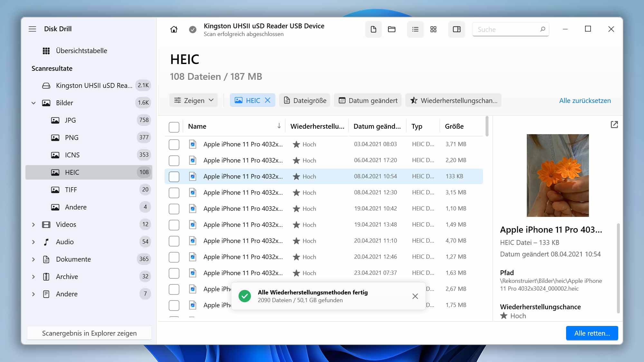Open the Datum geändert filter
Image resolution: width=644 pixels, height=362 pixels.
[368, 100]
